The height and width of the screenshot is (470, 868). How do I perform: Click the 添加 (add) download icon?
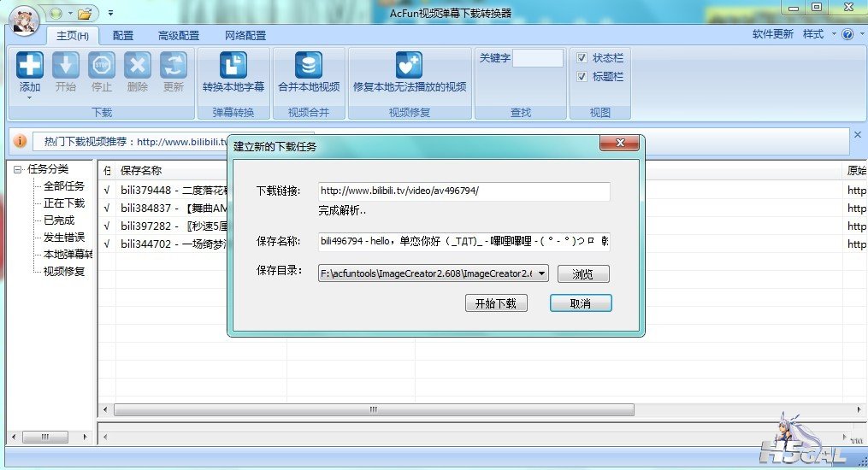click(29, 65)
